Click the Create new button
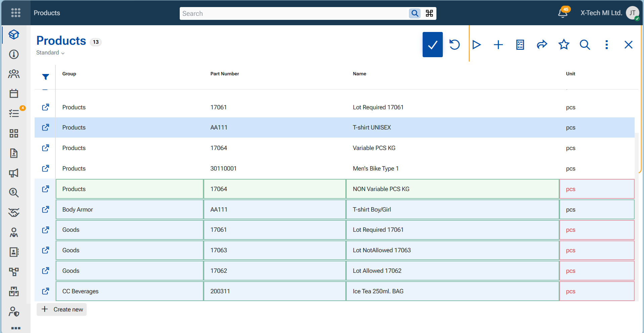The image size is (644, 333). pos(62,309)
